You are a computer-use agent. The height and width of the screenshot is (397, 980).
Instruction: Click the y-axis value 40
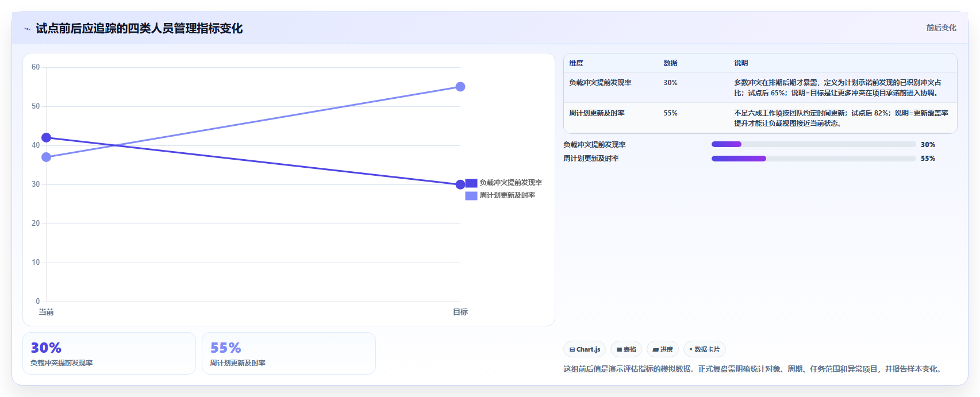(x=36, y=145)
